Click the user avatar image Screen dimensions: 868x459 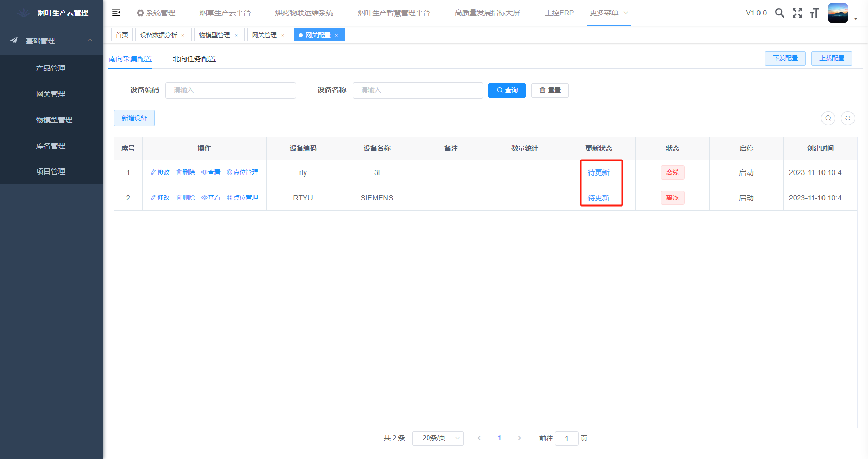click(x=838, y=13)
